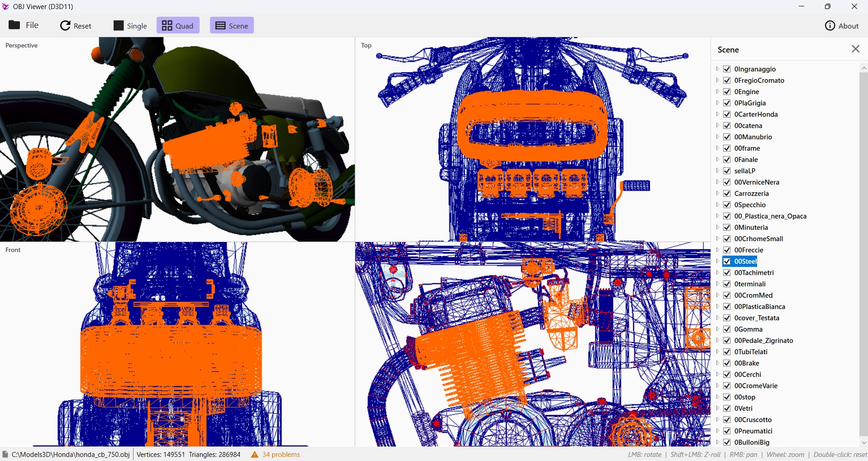
Task: Select the sellaLP item in scene list
Action: tap(745, 171)
